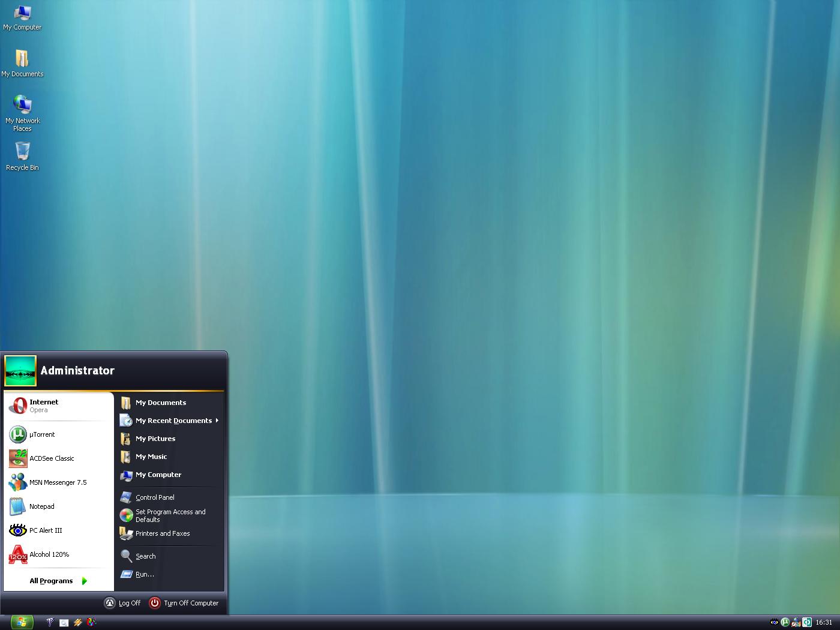Viewport: 840px width, 630px height.
Task: Open Notepad from the Start menu
Action: coord(58,506)
